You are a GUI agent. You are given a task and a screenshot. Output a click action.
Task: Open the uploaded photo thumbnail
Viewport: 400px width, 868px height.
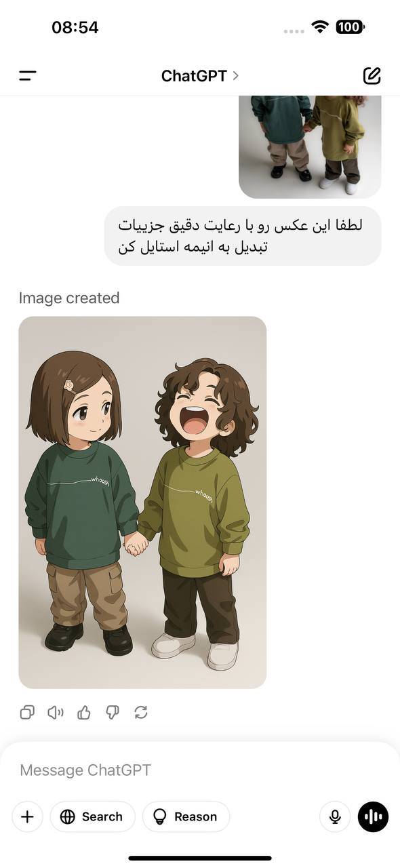(310, 147)
